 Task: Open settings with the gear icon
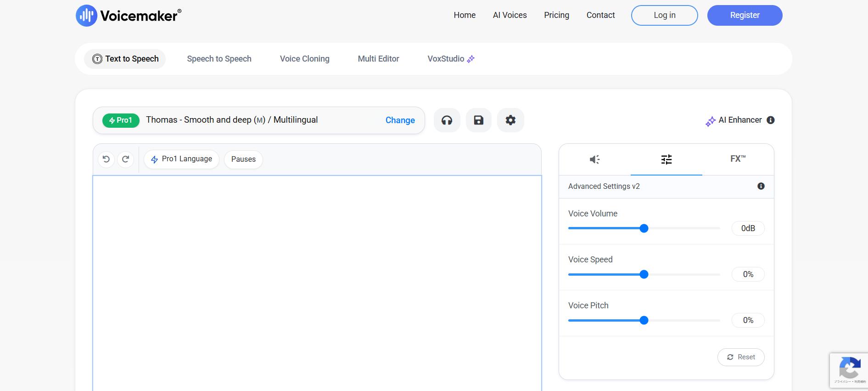[510, 120]
